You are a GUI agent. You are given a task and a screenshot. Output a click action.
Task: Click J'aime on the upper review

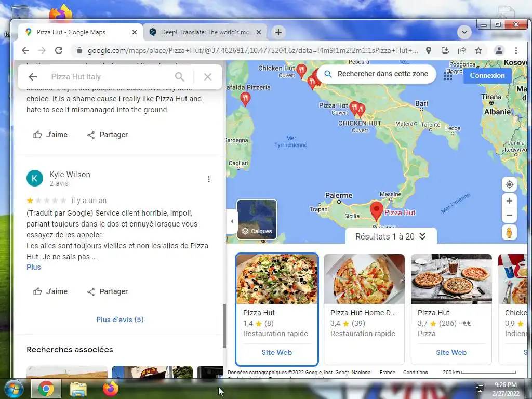pos(50,135)
